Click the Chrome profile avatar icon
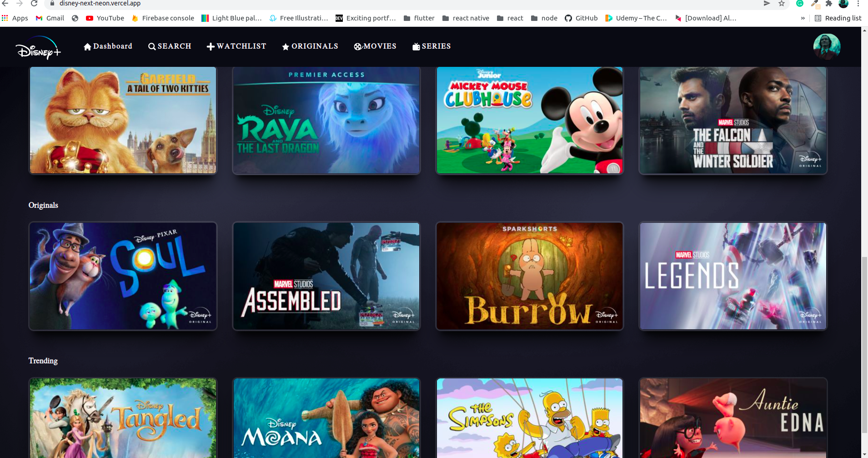The width and height of the screenshot is (868, 458). [843, 3]
